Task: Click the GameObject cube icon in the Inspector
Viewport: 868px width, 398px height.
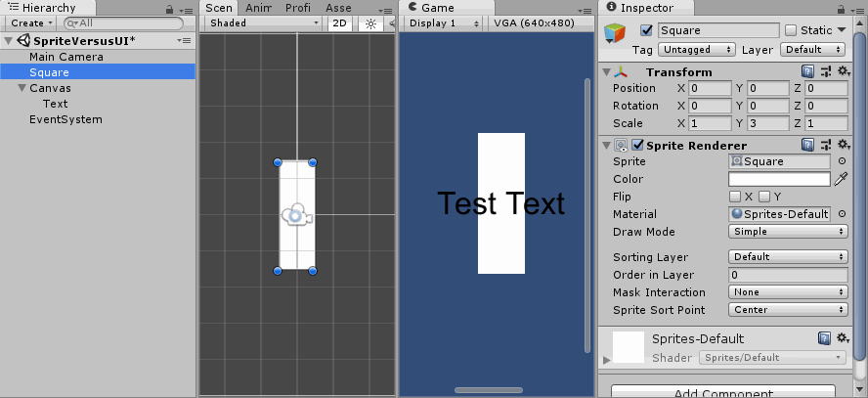Action: click(x=616, y=34)
